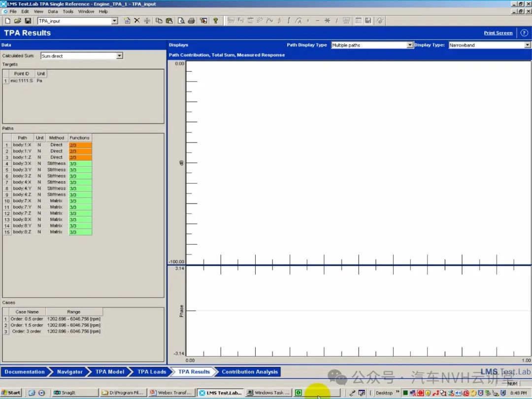The image size is (532, 399).
Task: Click the Save floppy disk icon
Action: (x=28, y=21)
